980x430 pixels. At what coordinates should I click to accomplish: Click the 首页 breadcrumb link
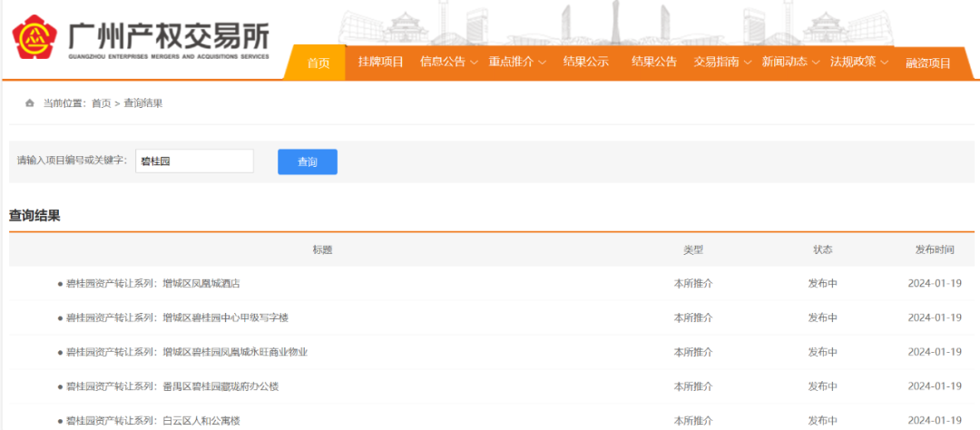[102, 103]
